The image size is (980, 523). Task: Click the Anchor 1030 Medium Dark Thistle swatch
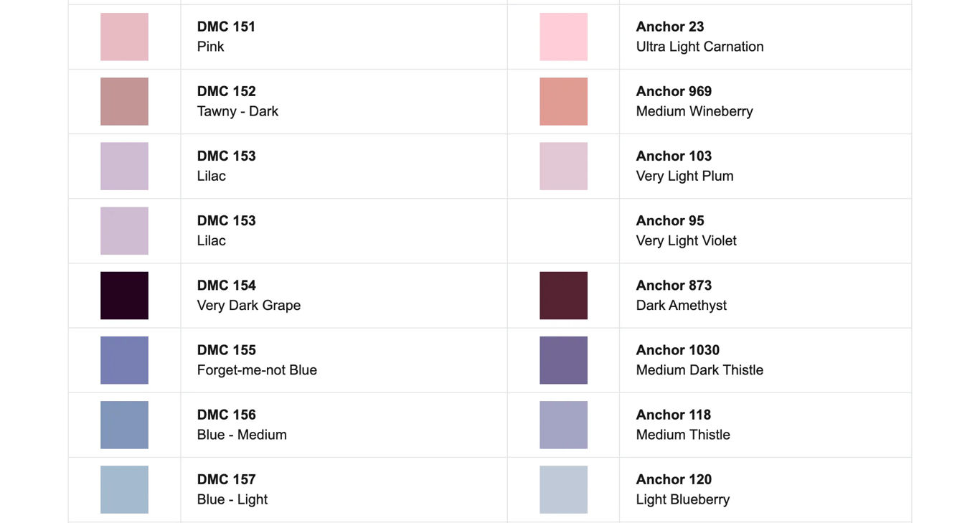pos(563,360)
